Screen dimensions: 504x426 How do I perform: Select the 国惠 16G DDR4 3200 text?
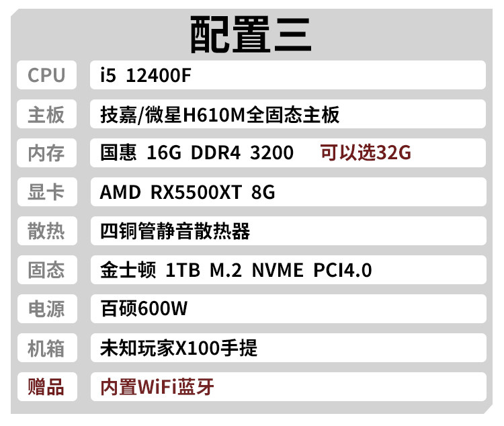196,153
